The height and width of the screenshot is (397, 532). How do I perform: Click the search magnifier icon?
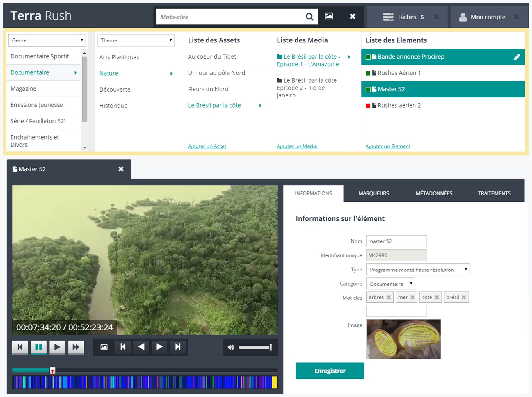(309, 17)
